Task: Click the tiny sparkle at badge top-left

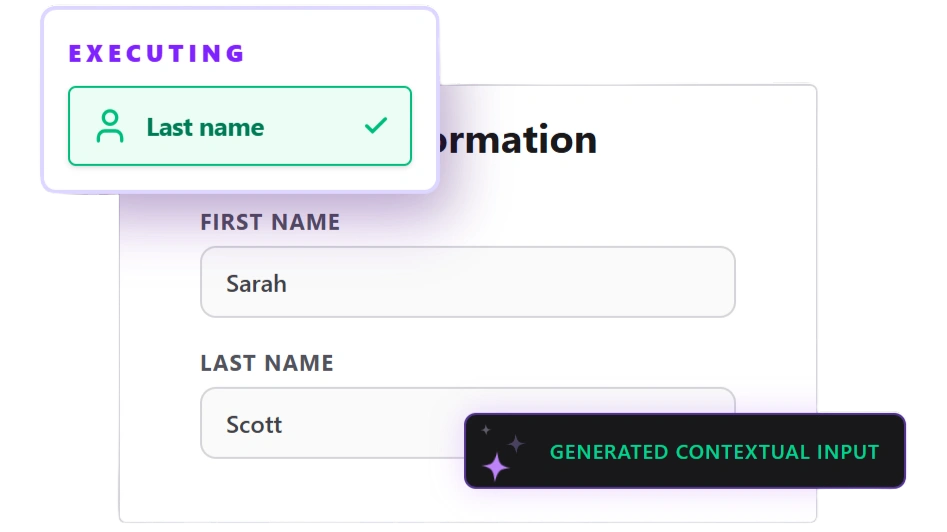Action: coord(486,430)
